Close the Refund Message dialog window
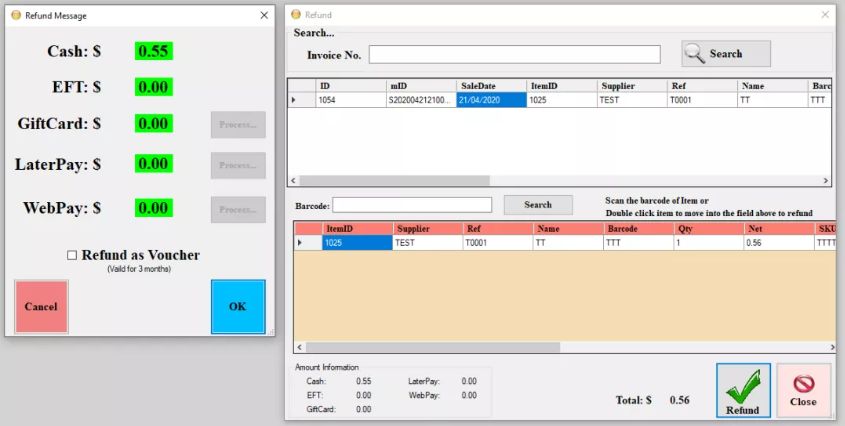 point(264,15)
